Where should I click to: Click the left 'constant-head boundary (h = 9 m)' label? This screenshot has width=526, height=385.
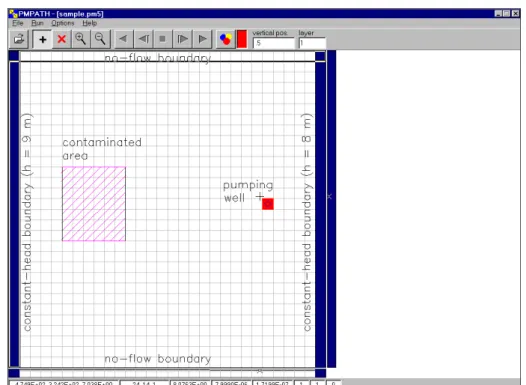tap(27, 222)
